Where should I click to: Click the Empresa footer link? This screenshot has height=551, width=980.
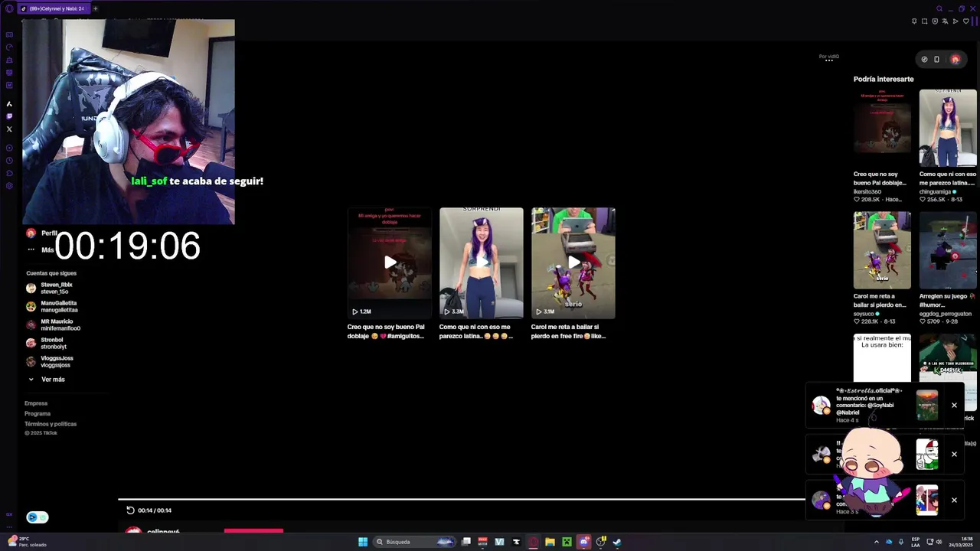point(36,403)
